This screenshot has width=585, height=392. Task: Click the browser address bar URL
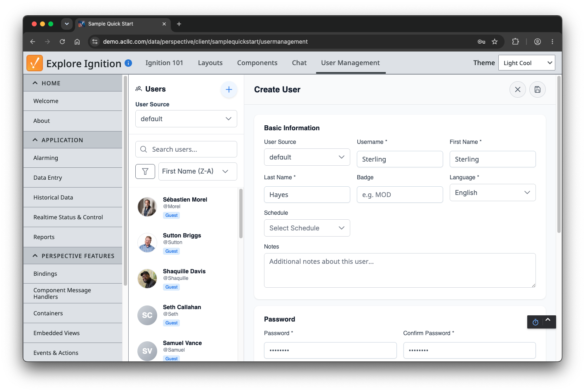click(205, 42)
